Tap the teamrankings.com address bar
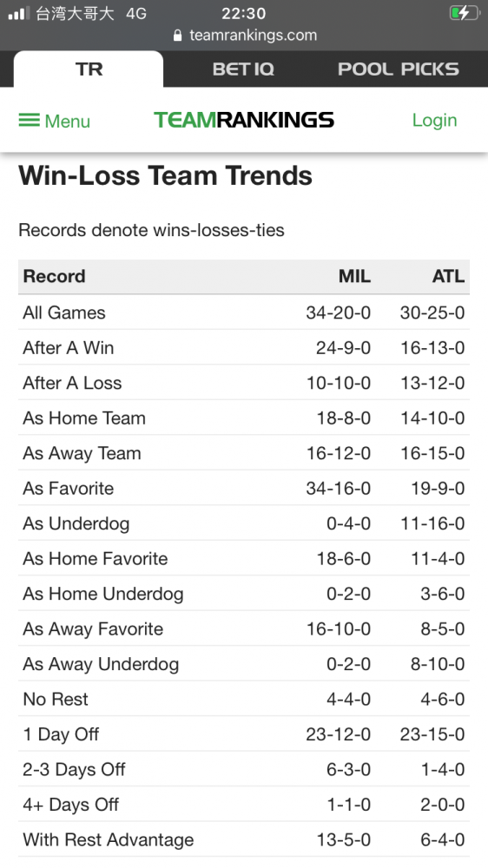 (244, 36)
